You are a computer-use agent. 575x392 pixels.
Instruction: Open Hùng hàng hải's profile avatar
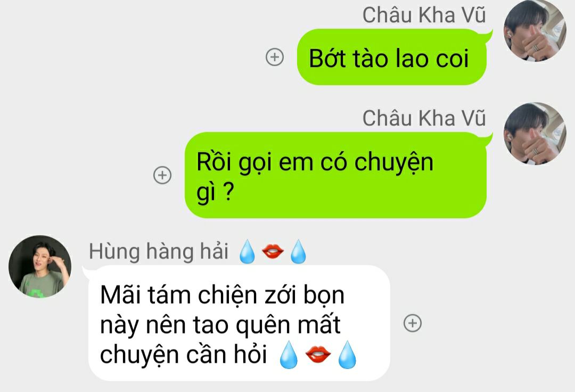[x=40, y=266]
